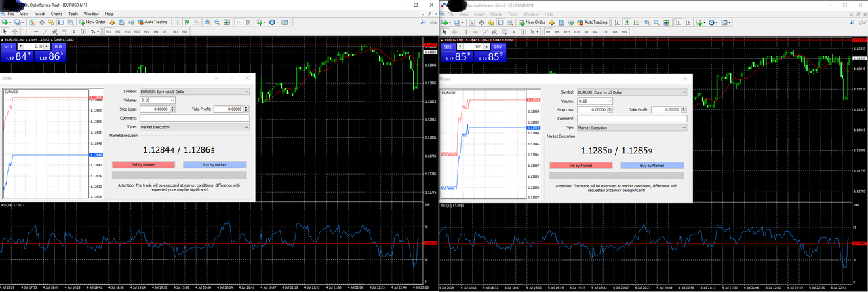This screenshot has height=292, width=868.
Task: Select M5 timeframe in right terminal
Action: tap(557, 32)
